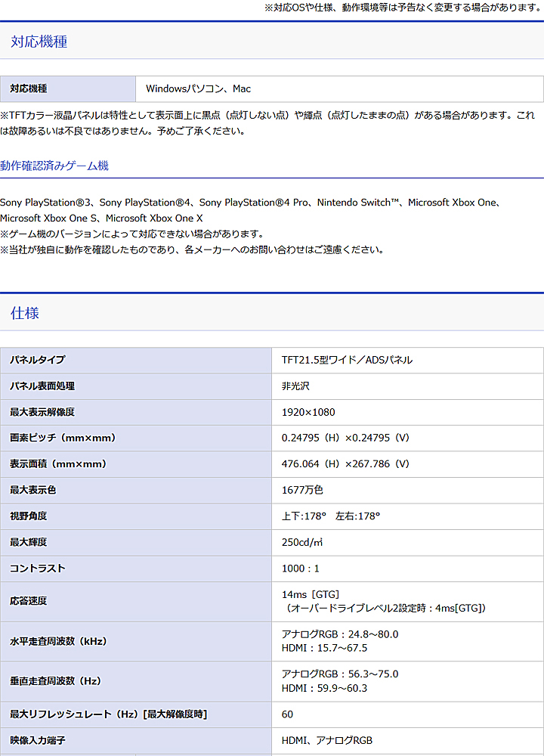Select the パネル表面処理 row label
The image size is (544, 756).
136,386
